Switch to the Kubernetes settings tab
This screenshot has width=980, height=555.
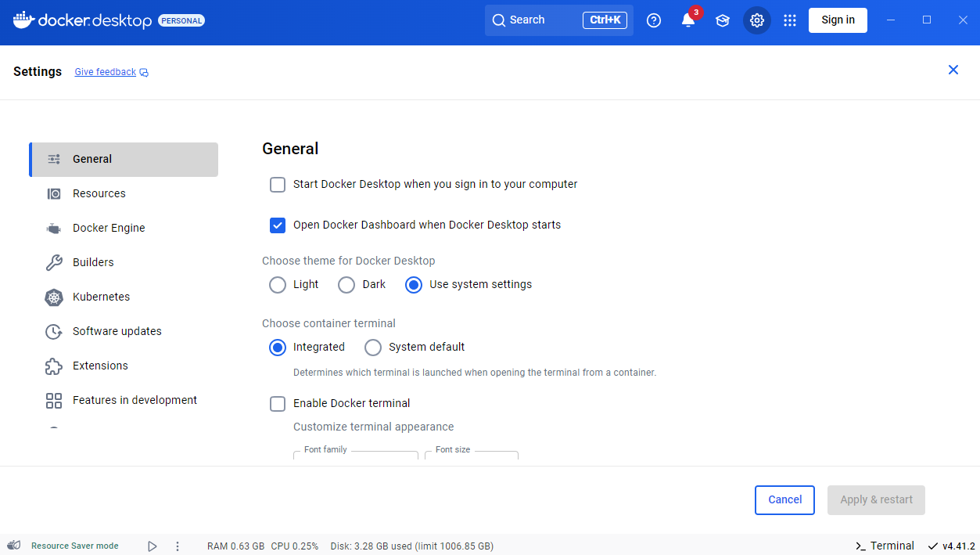pos(101,297)
